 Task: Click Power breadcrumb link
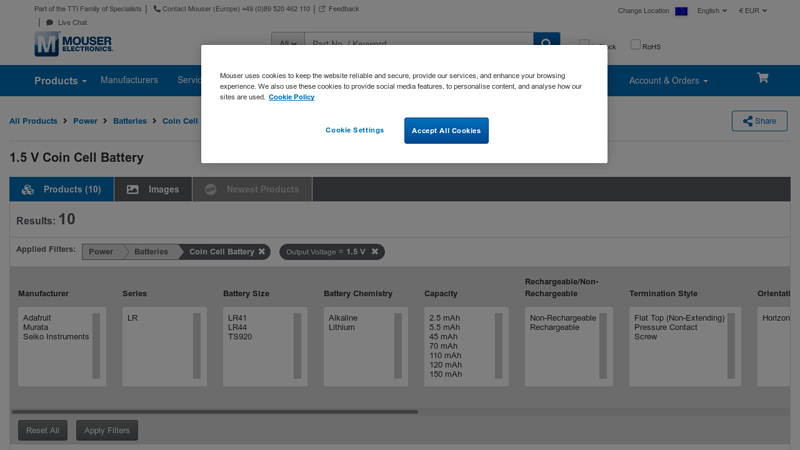click(x=85, y=121)
